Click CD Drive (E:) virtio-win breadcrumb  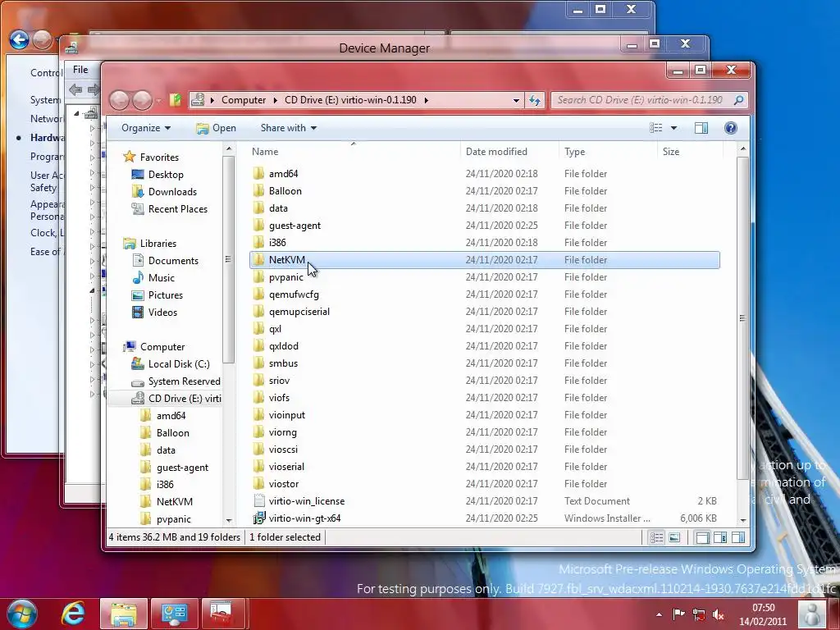click(350, 100)
